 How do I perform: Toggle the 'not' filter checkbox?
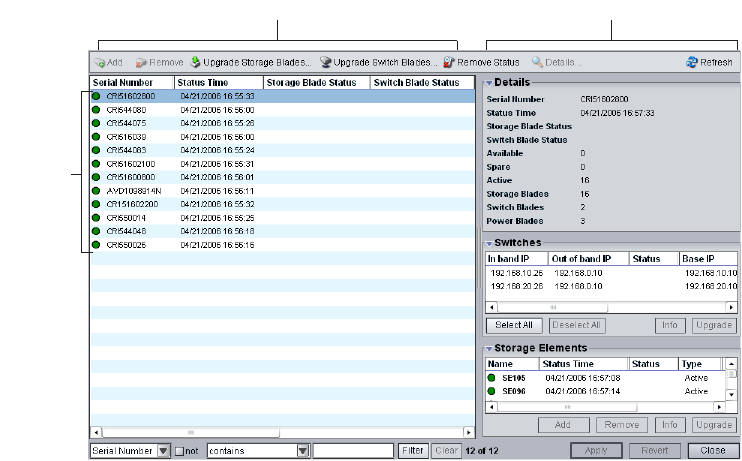point(180,451)
